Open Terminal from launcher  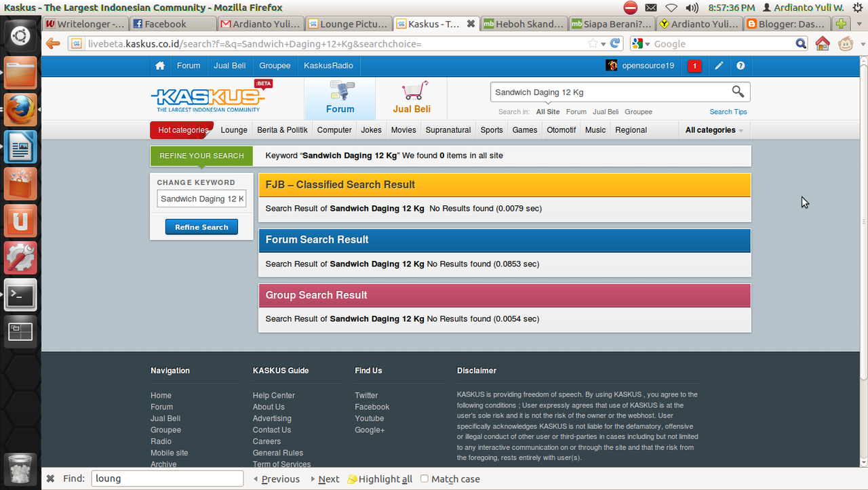pos(20,295)
